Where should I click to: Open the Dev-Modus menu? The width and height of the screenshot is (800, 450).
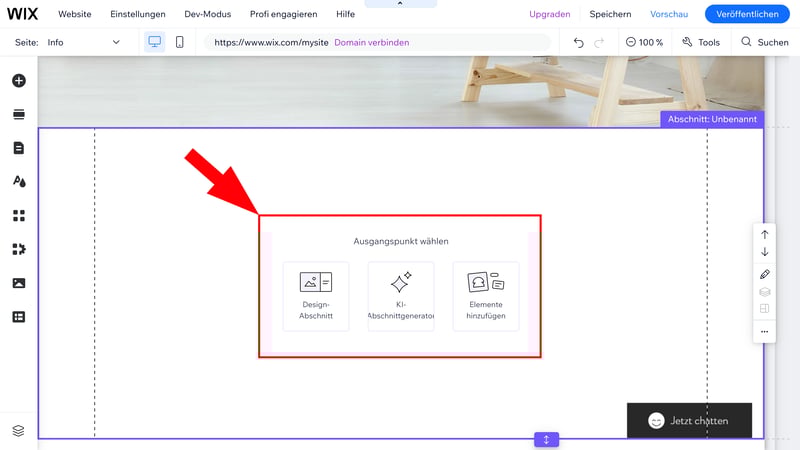208,14
